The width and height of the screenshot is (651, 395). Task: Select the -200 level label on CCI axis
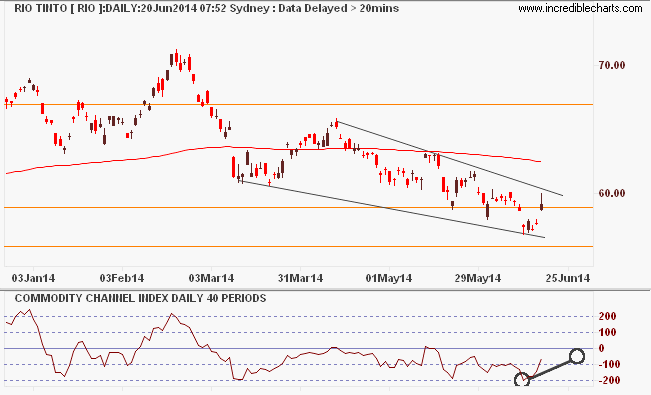609,380
